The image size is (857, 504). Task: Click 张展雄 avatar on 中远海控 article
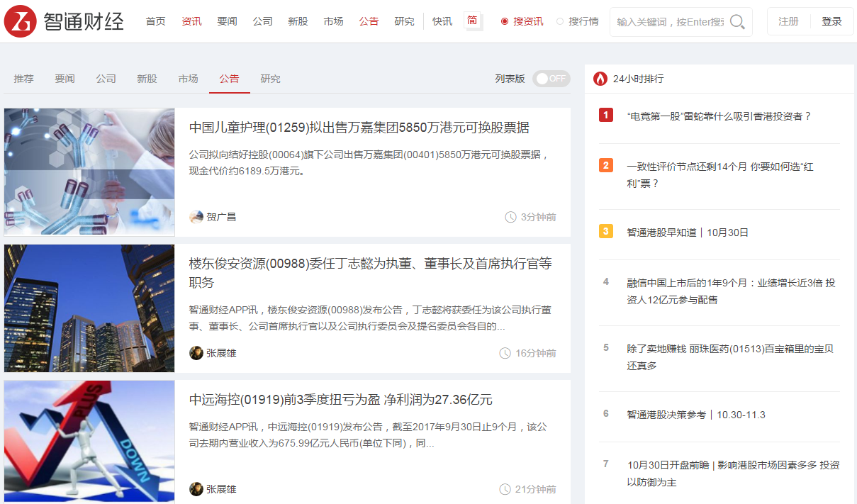pyautogui.click(x=196, y=489)
